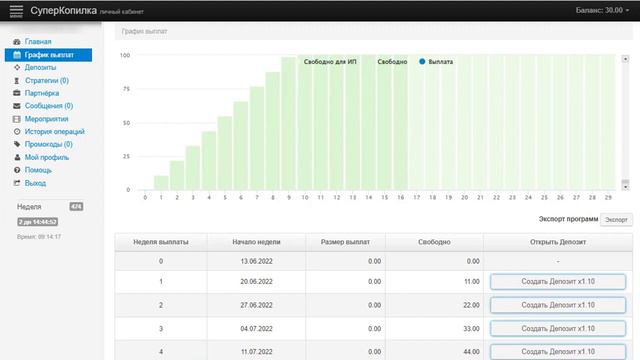The height and width of the screenshot is (360, 640).
Task: Click chart legend scroll up arrow
Action: point(625,59)
